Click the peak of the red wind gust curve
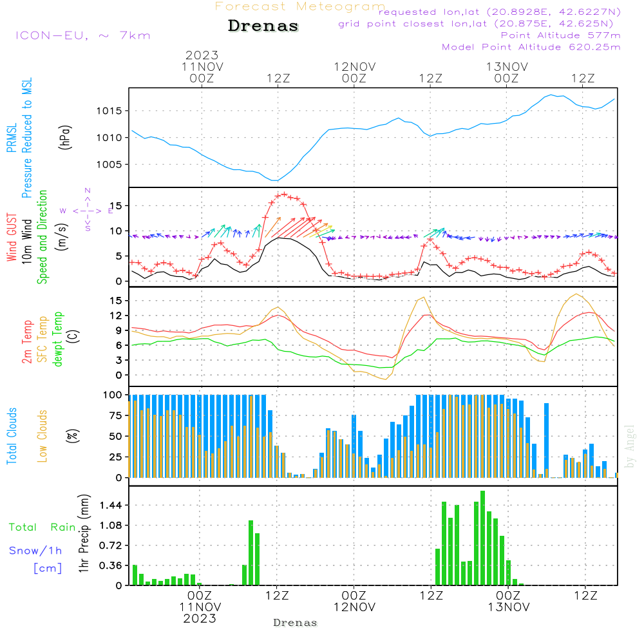 [283, 194]
